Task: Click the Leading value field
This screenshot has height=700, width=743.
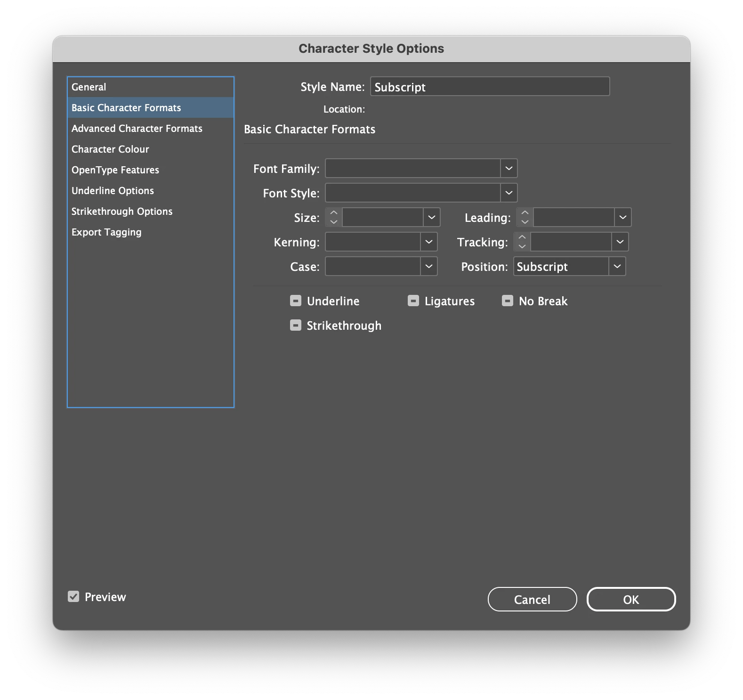Action: [574, 217]
